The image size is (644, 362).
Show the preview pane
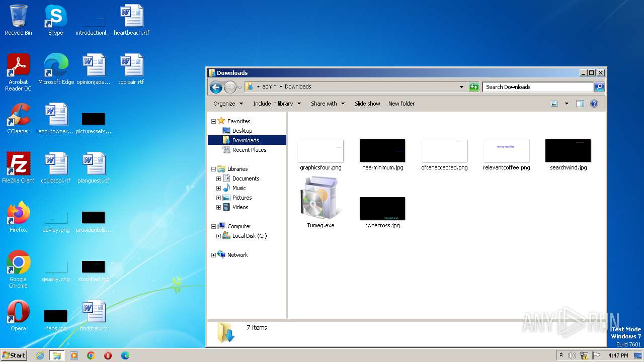tap(580, 104)
